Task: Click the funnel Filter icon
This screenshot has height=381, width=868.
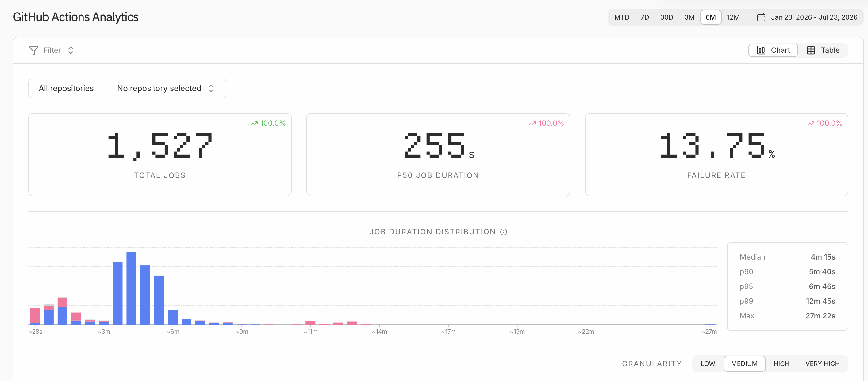Action: coord(34,50)
